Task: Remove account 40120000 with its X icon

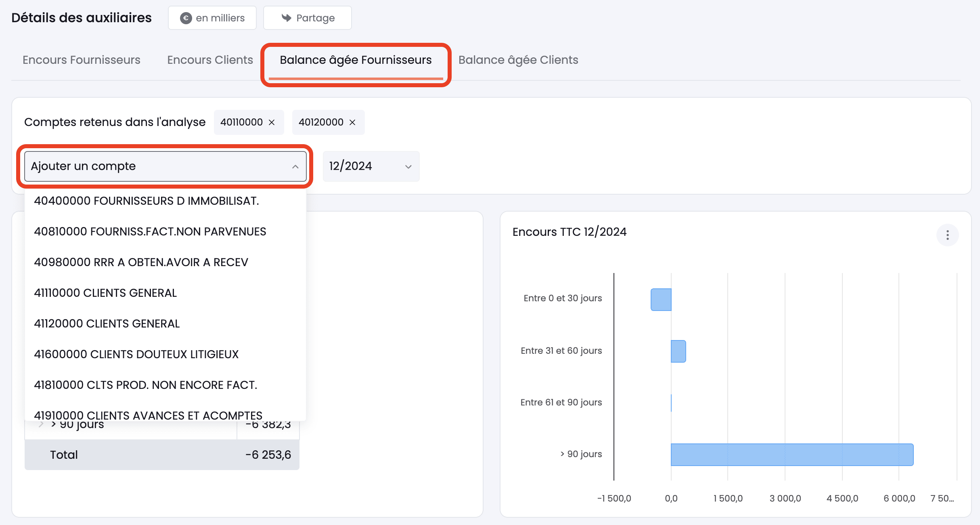Action: (352, 122)
